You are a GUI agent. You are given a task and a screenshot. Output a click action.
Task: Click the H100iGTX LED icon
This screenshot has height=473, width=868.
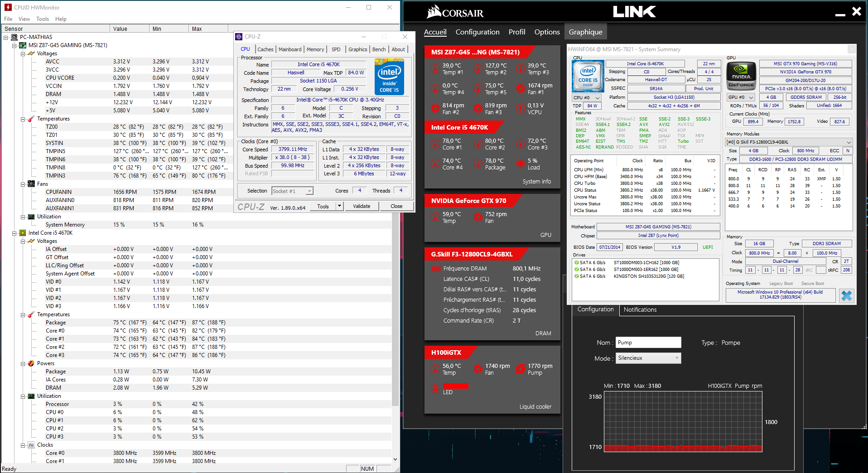click(435, 388)
